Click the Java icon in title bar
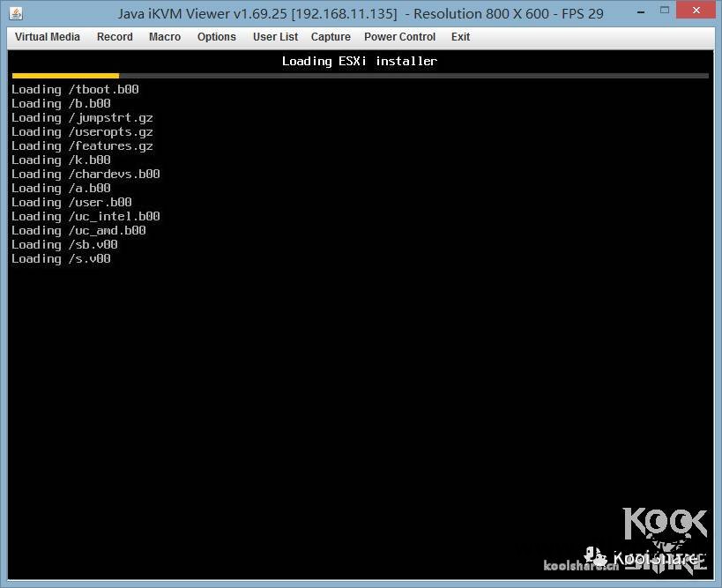This screenshot has width=722, height=588. (16, 13)
